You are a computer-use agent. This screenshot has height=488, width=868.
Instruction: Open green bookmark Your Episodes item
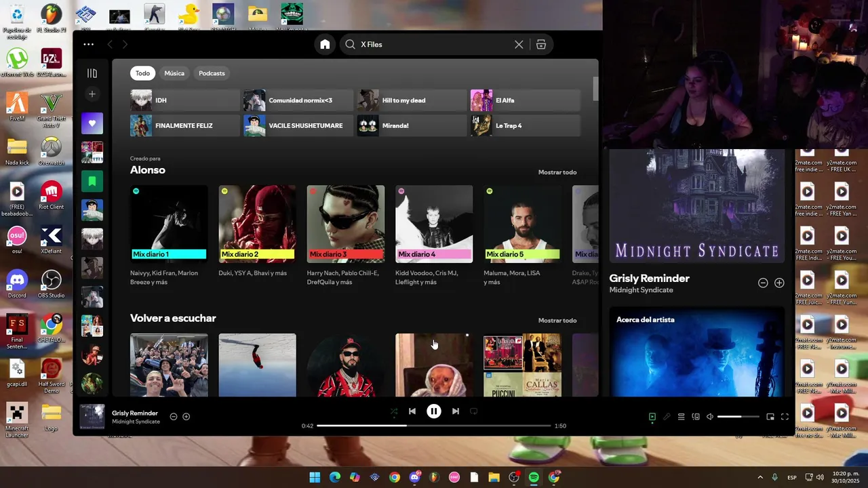point(92,181)
